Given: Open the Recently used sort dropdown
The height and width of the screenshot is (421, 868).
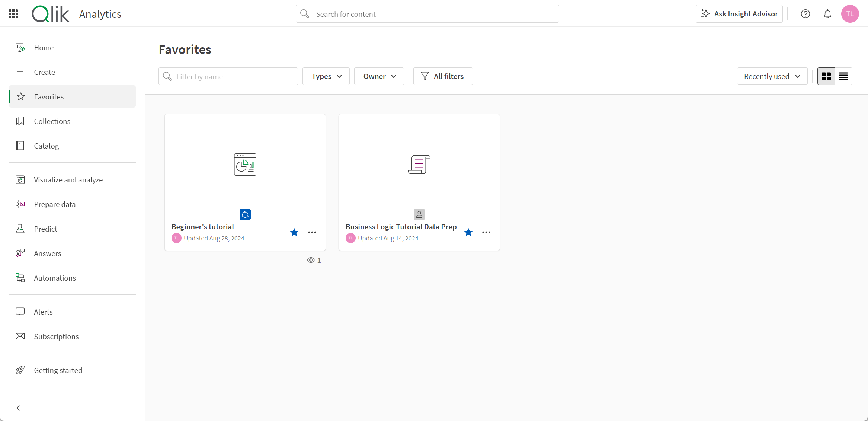Looking at the screenshot, I should tap(771, 76).
